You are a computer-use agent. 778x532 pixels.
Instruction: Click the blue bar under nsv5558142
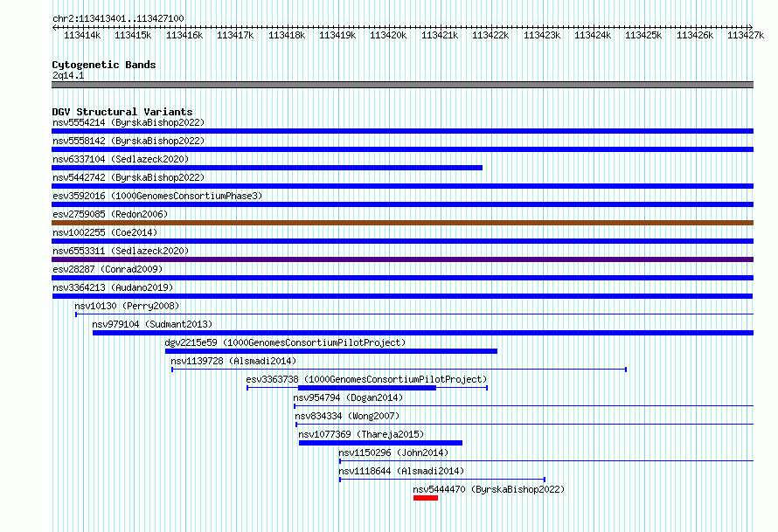(402, 149)
